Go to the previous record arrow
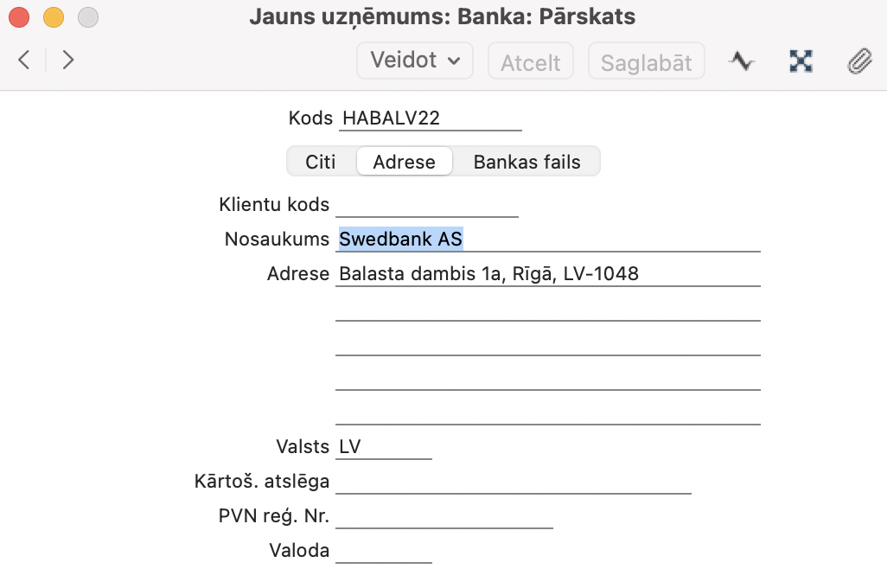887x588 pixels. [x=24, y=60]
